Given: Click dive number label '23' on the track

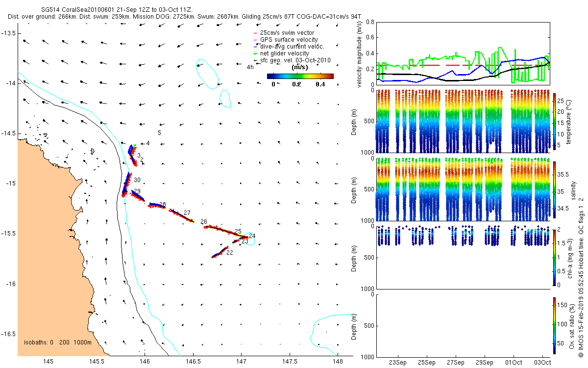Looking at the screenshot, I should click(245, 241).
